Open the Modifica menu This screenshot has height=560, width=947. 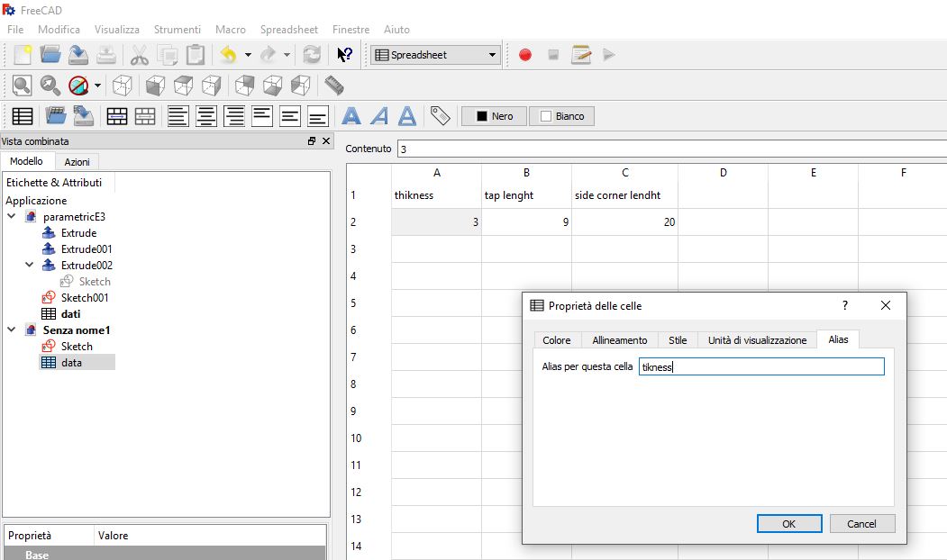pos(59,30)
